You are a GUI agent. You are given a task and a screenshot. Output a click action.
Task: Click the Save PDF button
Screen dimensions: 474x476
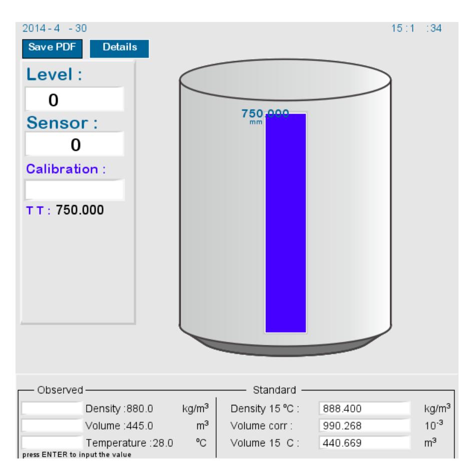tap(52, 49)
